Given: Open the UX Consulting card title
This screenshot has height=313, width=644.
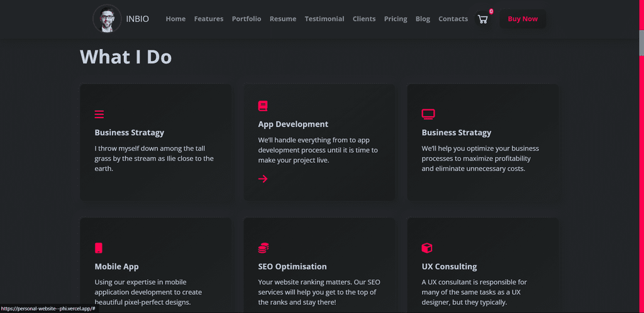Looking at the screenshot, I should pyautogui.click(x=449, y=266).
